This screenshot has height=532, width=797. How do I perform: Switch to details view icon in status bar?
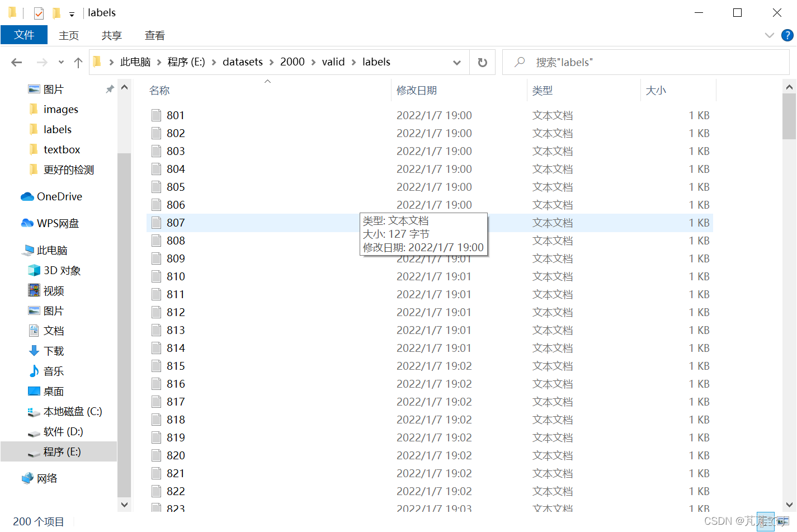766,521
